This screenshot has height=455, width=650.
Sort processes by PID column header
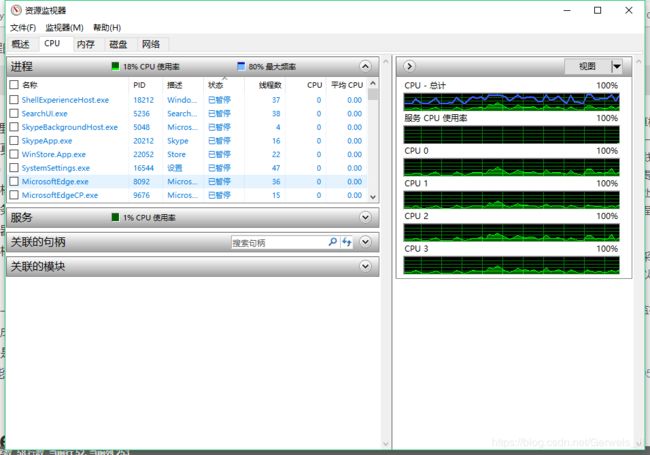click(139, 85)
